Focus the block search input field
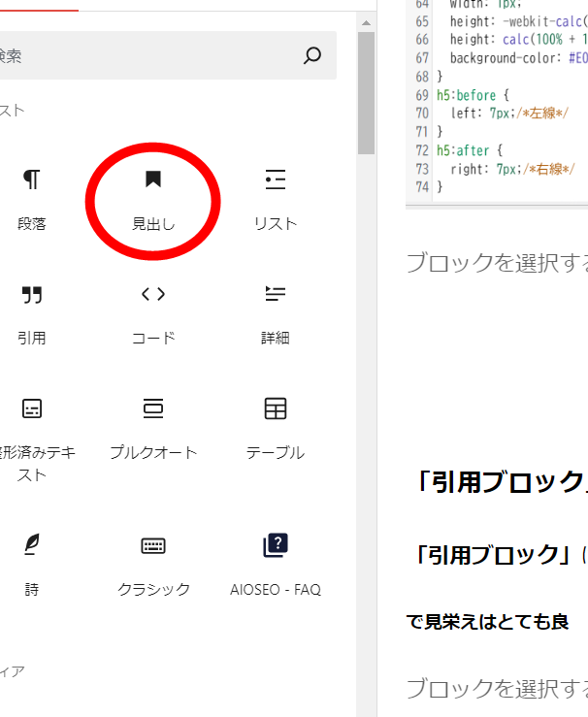 tap(146, 56)
